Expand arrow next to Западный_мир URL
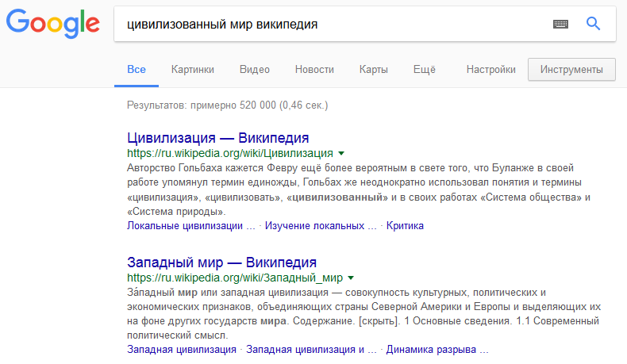This screenshot has width=627, height=364. pyautogui.click(x=351, y=278)
